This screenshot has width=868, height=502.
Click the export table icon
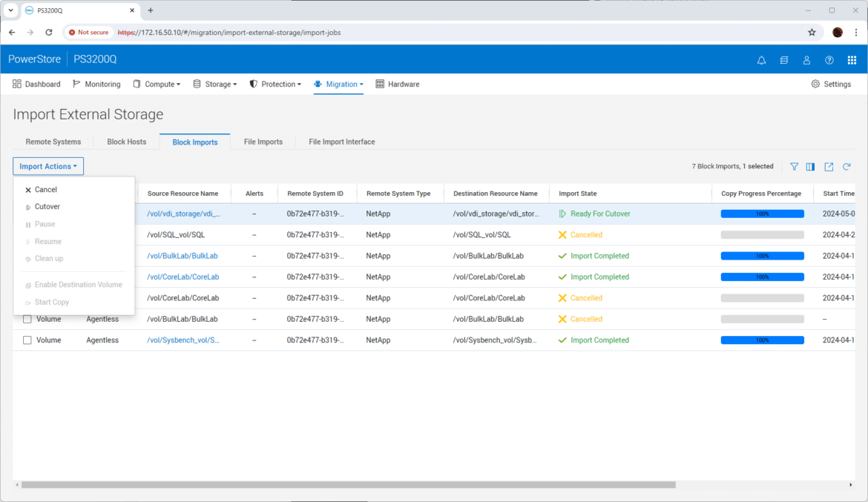tap(829, 167)
